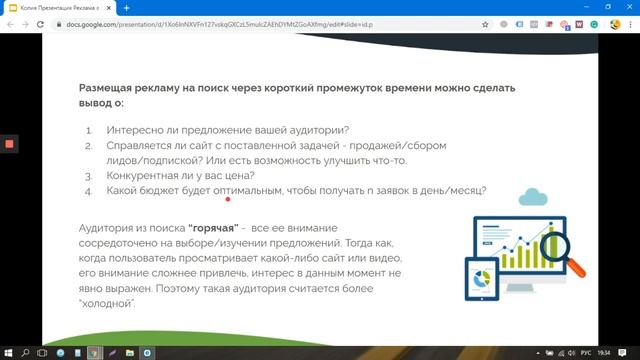Screen dimensions: 640x360
Task: Click the address bar URL
Action: (220, 24)
